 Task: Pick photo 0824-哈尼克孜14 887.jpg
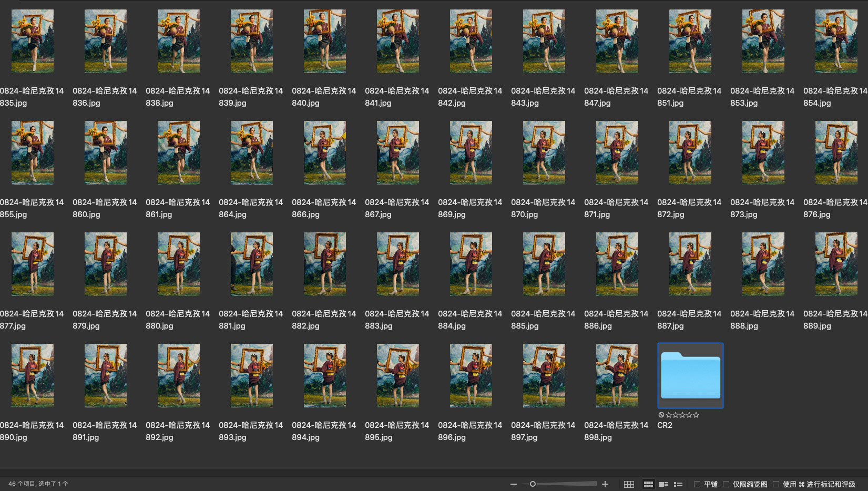click(x=690, y=264)
